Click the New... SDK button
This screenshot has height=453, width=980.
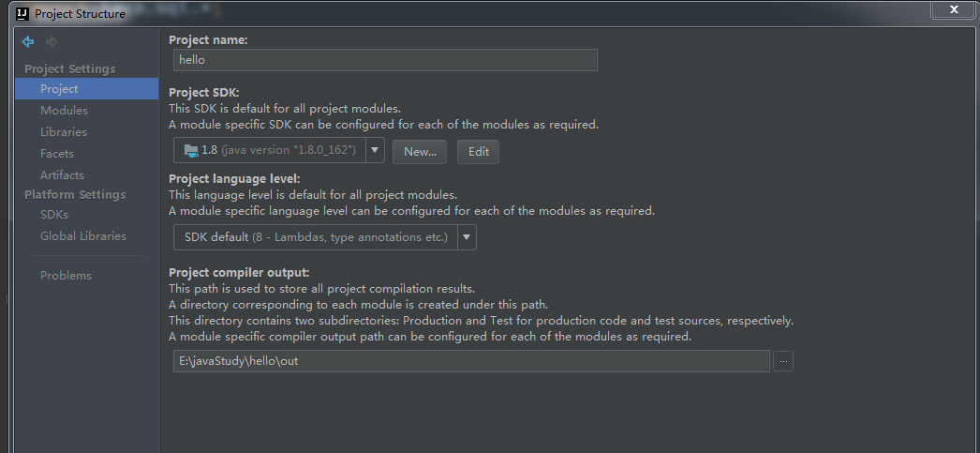click(420, 151)
